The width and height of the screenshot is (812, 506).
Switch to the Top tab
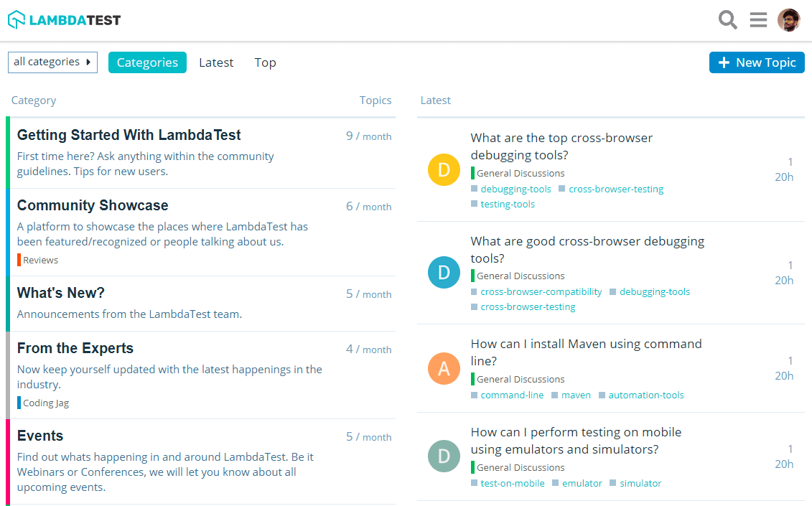(x=265, y=62)
